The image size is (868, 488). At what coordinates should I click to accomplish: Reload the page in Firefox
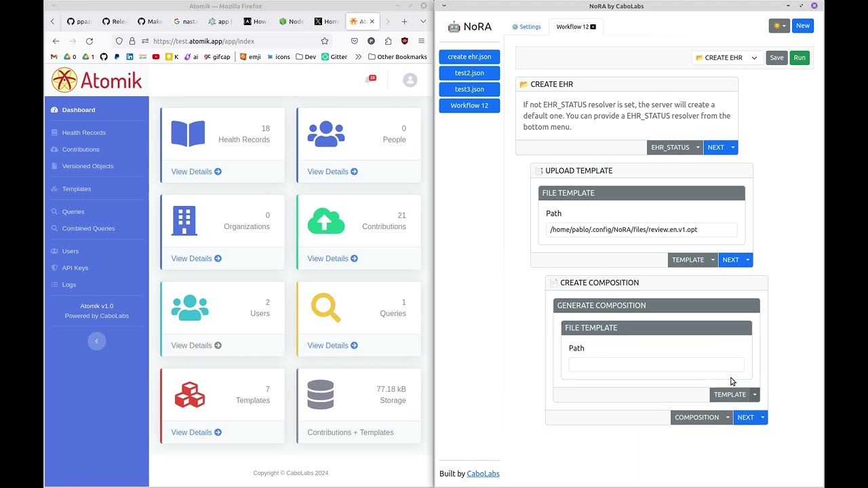(89, 41)
